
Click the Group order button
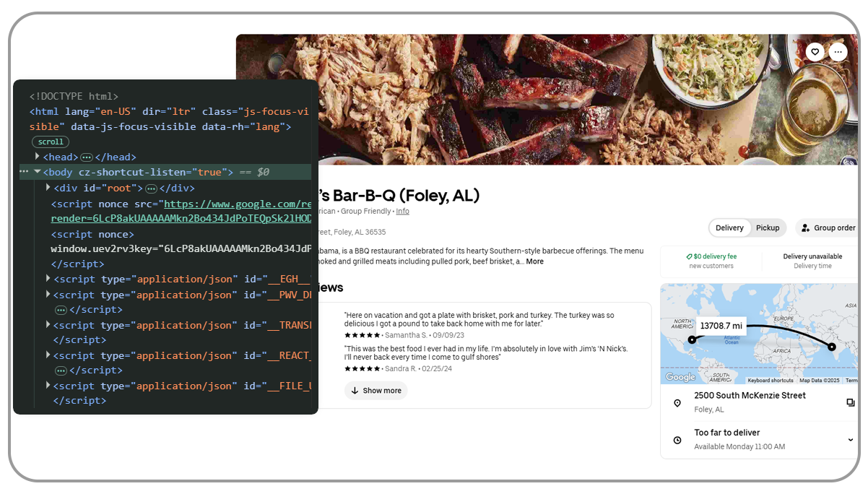(828, 227)
